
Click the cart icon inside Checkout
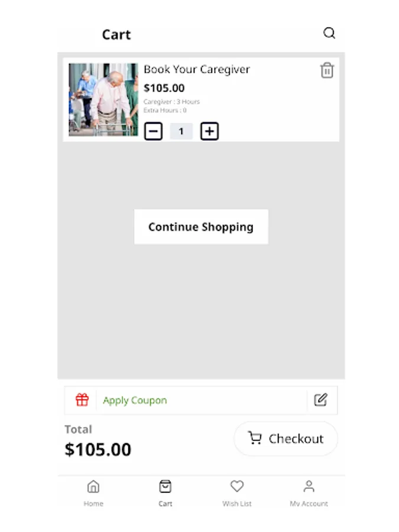coord(255,438)
